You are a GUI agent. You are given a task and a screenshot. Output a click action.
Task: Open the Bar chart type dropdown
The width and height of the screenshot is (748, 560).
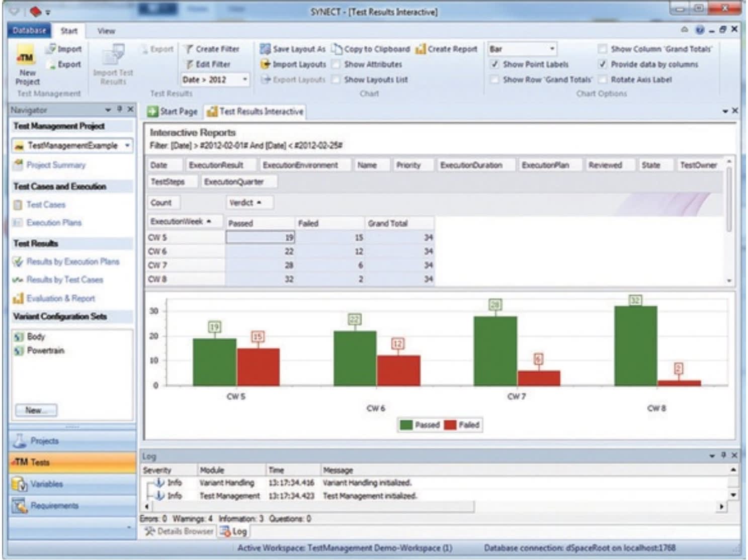click(552, 49)
